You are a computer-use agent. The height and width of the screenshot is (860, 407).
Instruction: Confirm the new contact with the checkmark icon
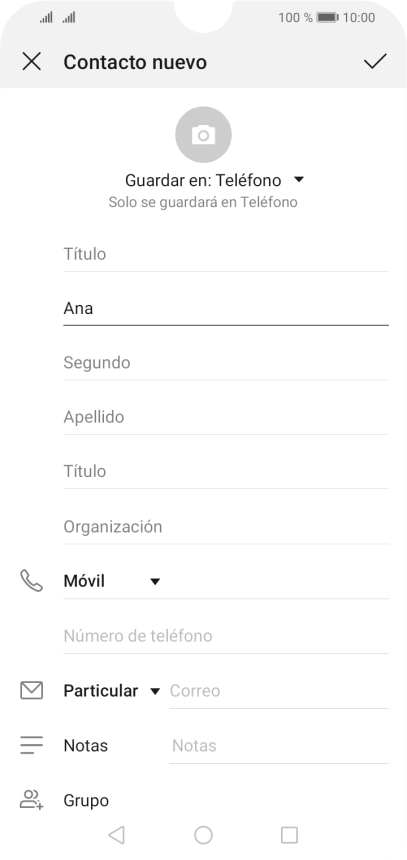coord(375,61)
